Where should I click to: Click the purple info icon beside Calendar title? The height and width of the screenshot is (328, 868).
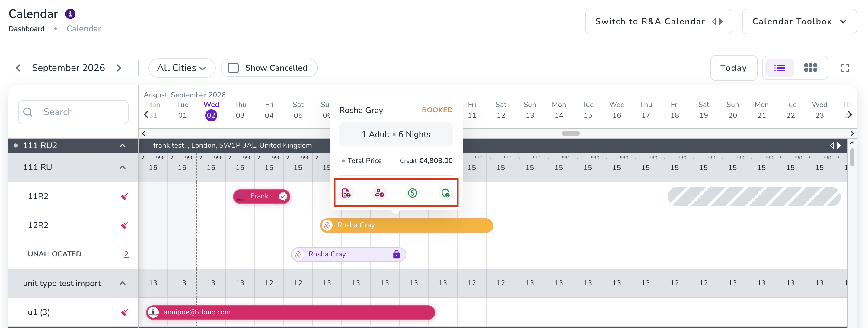coord(70,14)
